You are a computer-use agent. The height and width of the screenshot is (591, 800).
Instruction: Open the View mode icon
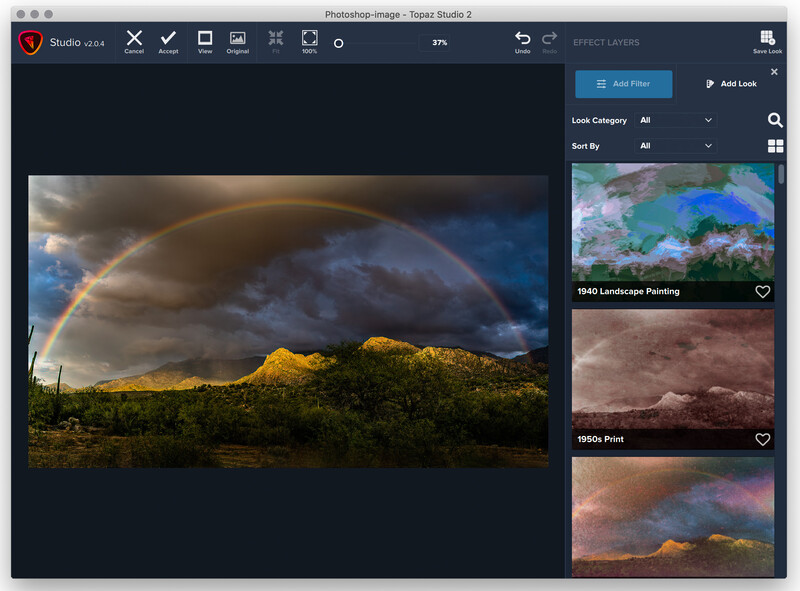(x=205, y=38)
